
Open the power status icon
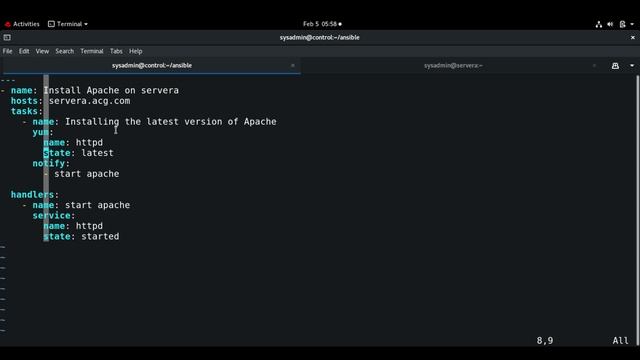click(x=622, y=24)
